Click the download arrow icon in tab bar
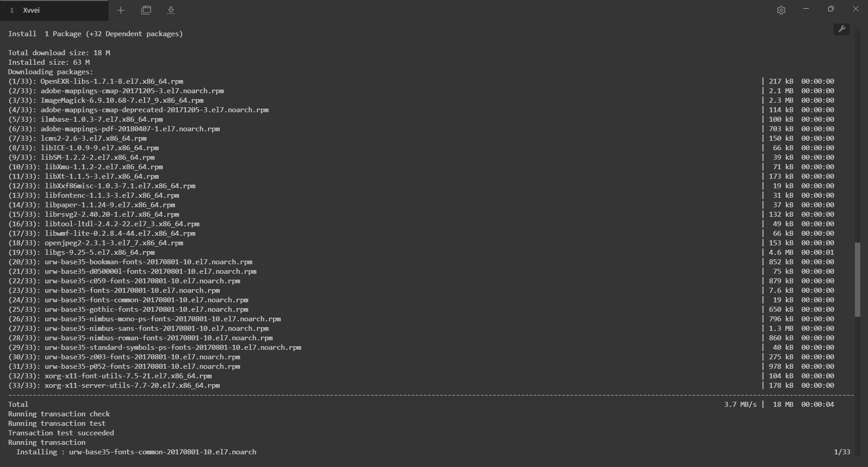868x467 pixels. [171, 10]
